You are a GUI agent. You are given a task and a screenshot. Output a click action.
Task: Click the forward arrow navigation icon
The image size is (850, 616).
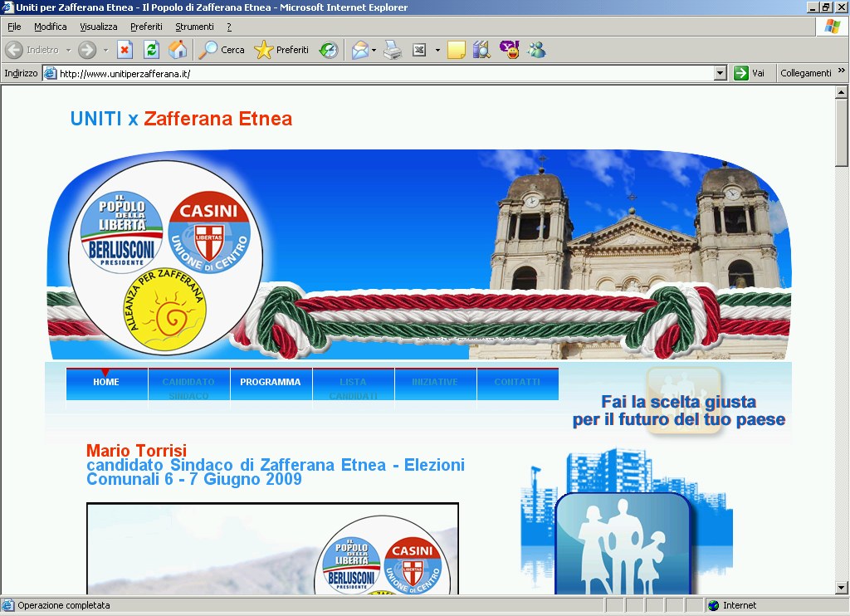point(86,50)
